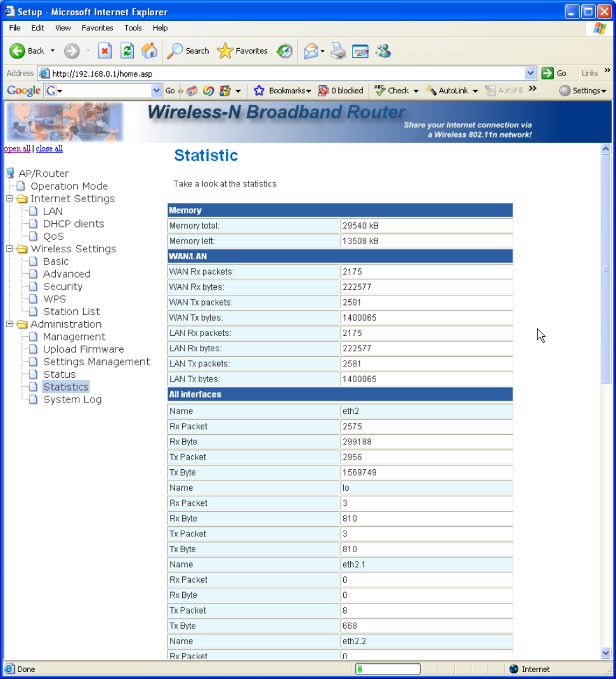616x679 pixels.
Task: Click the status bar progress indicator
Action: pos(388,669)
